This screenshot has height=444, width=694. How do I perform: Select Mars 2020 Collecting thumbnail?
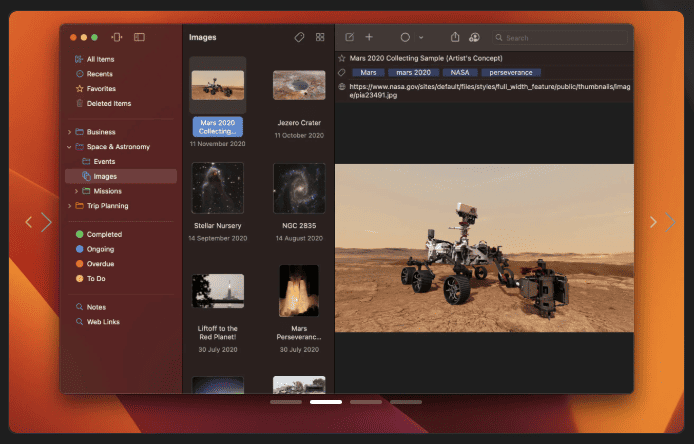click(218, 85)
